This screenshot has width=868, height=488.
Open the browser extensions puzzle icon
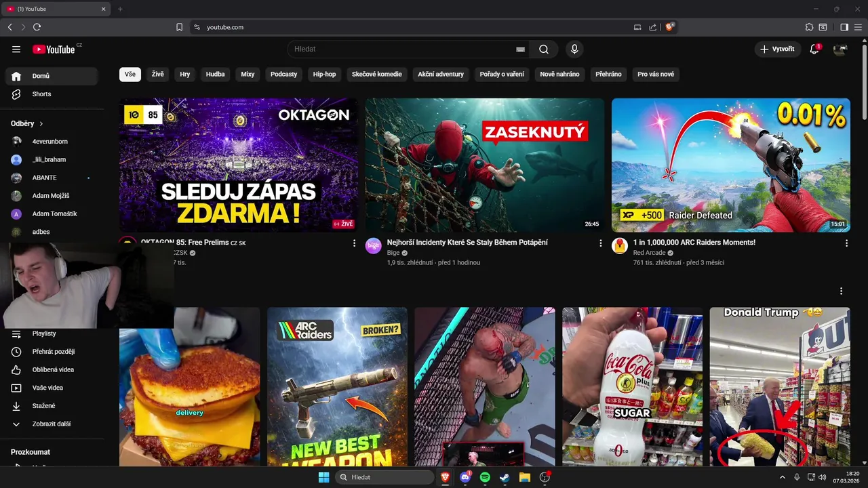point(809,27)
